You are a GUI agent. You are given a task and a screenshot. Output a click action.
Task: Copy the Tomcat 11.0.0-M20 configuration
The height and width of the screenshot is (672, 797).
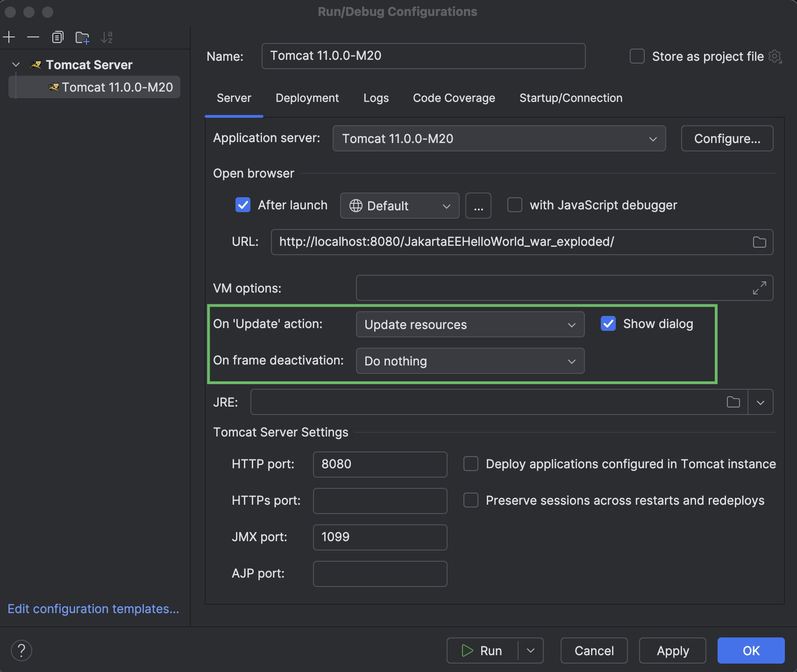tap(58, 37)
